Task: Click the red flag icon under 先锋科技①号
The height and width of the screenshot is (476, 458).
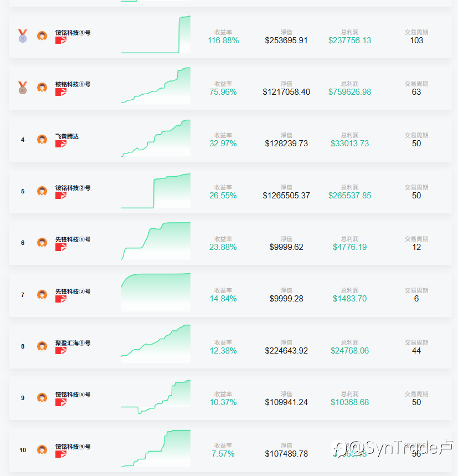Action: [x=61, y=247]
